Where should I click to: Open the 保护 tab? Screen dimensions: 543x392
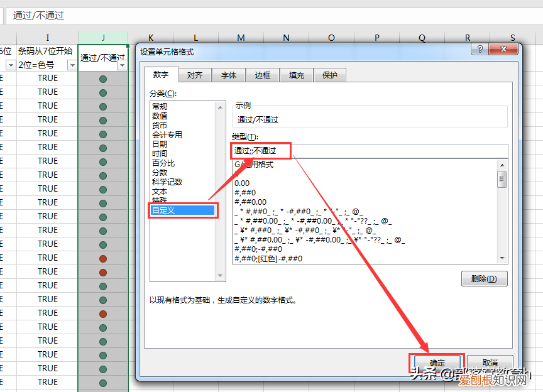pyautogui.click(x=330, y=75)
